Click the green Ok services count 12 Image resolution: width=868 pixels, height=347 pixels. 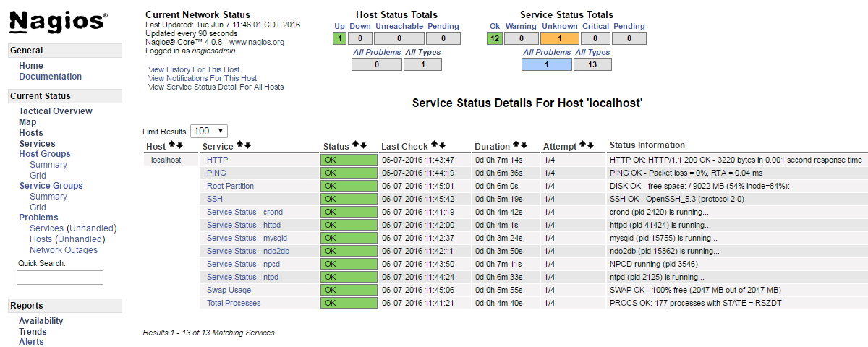[495, 39]
